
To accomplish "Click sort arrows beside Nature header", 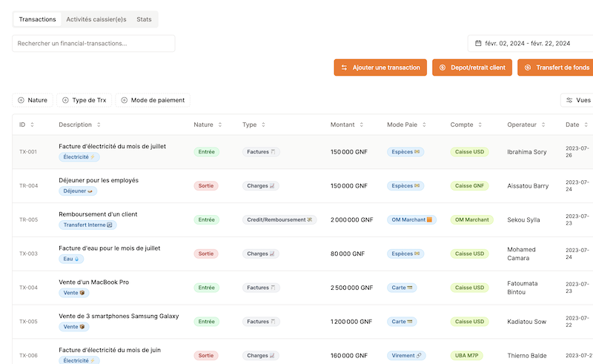I will tap(220, 125).
